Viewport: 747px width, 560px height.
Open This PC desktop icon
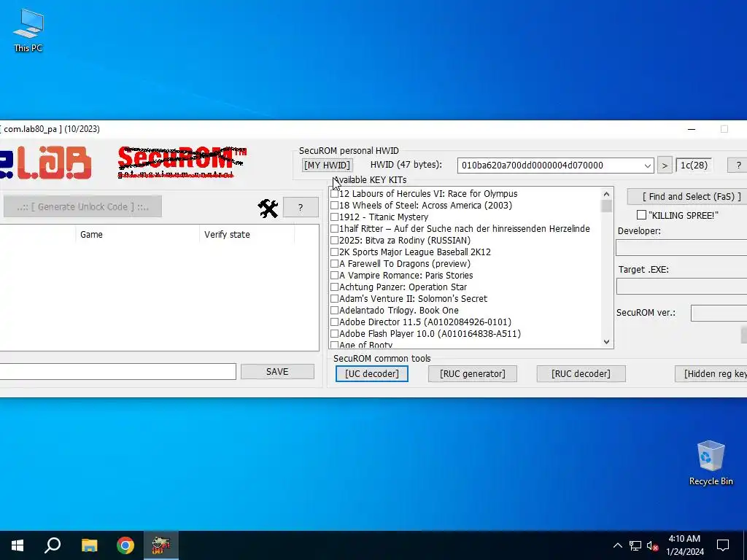pyautogui.click(x=28, y=31)
